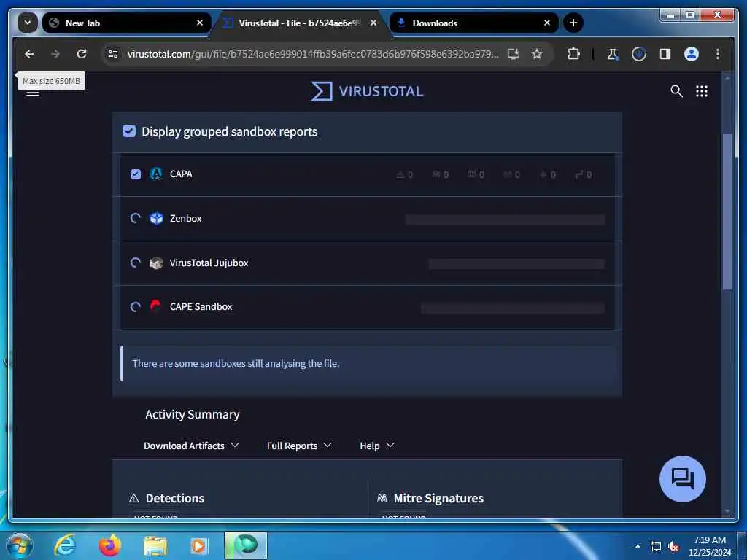The width and height of the screenshot is (747, 560).
Task: Click the page vertical scrollbar thumb
Action: click(x=727, y=212)
